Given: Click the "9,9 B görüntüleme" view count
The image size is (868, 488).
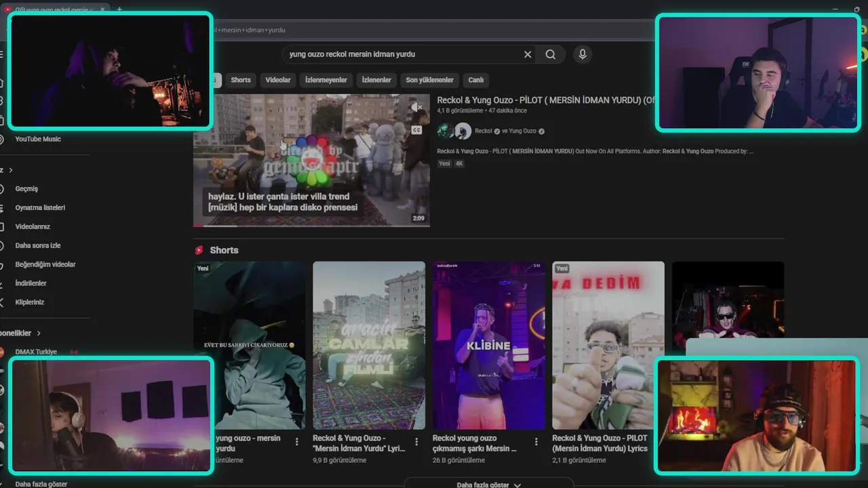Looking at the screenshot, I should point(339,460).
